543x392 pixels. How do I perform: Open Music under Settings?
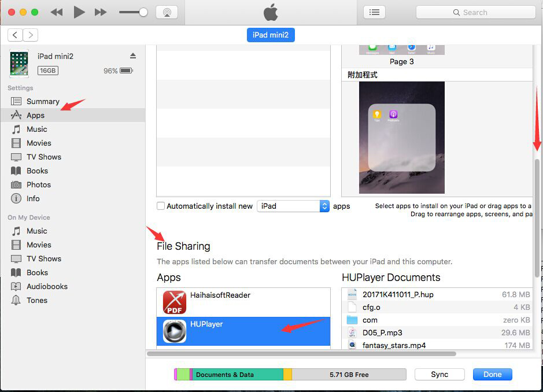pos(73,129)
